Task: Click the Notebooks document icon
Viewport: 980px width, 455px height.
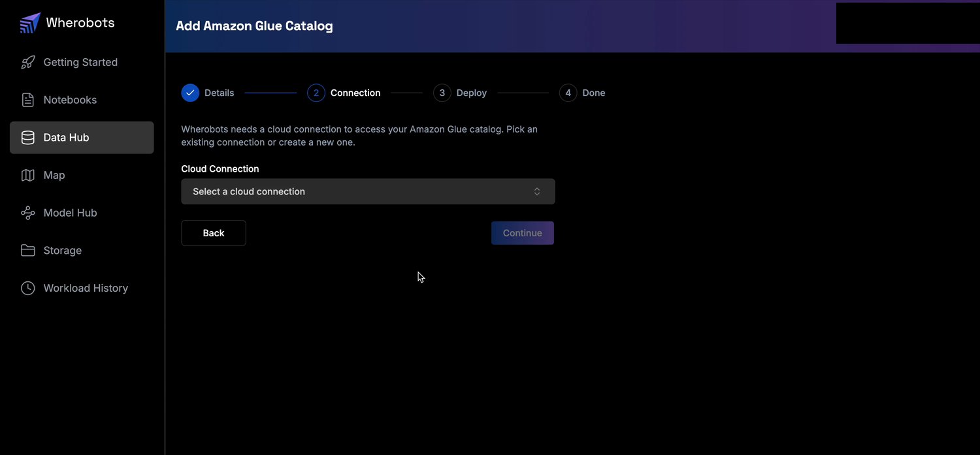Action: click(x=28, y=100)
